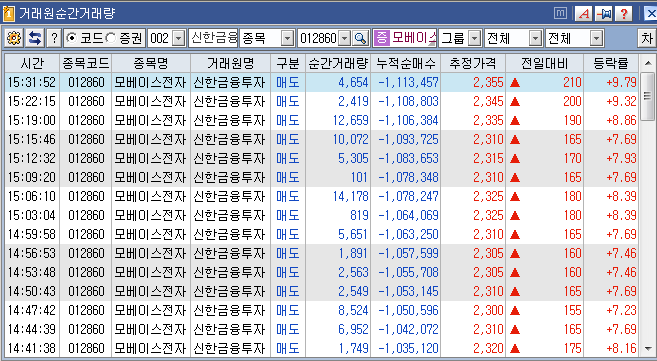Click the magnifier stock search icon
The width and height of the screenshot is (657, 361).
coord(360,39)
